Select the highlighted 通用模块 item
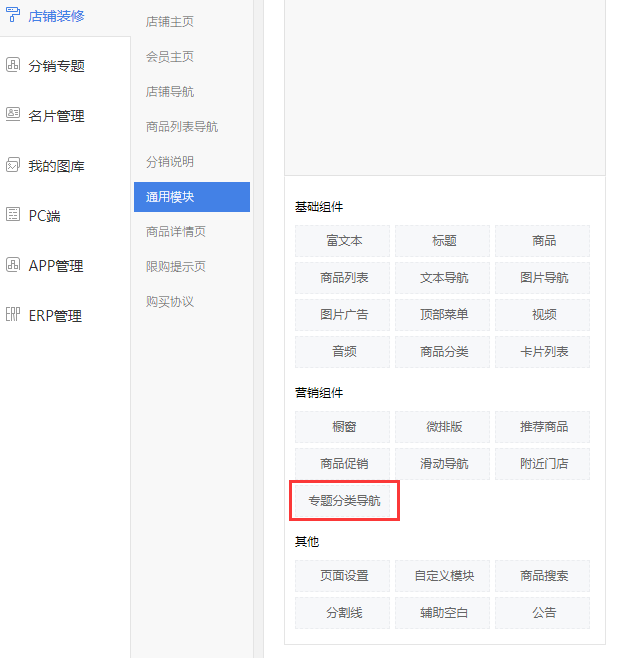The image size is (621, 658). click(x=192, y=197)
